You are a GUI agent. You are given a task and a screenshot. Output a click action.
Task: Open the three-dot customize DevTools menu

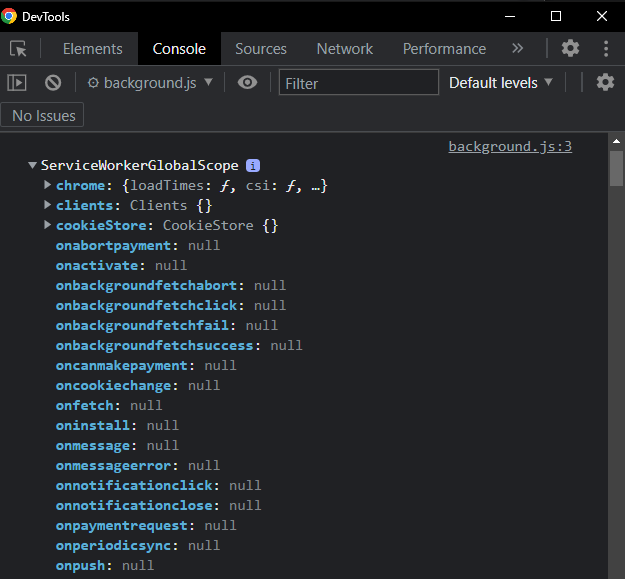click(606, 49)
